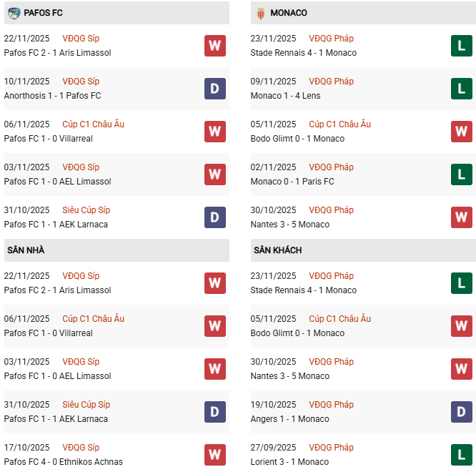This screenshot has height=472, width=476.
Task: Click the D badge for Anorthosis match
Action: pos(214,89)
